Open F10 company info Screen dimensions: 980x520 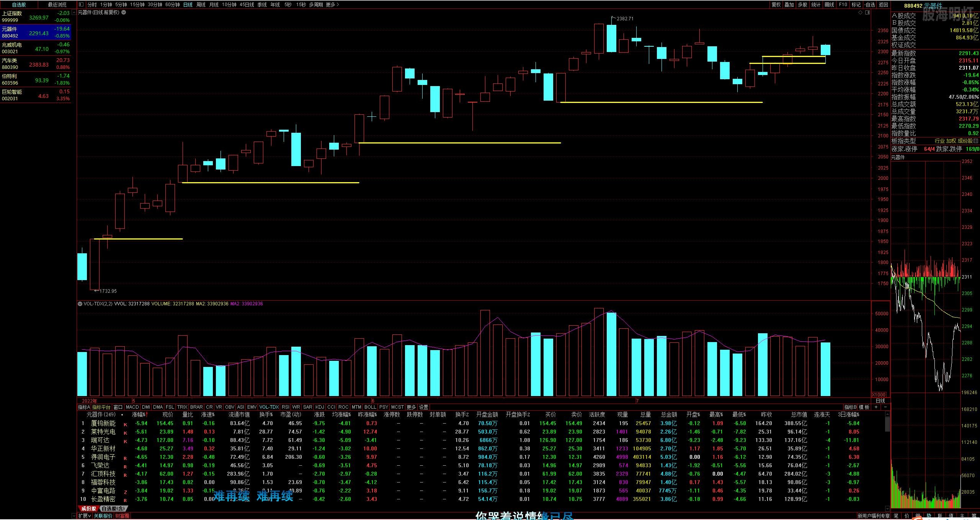[843, 5]
